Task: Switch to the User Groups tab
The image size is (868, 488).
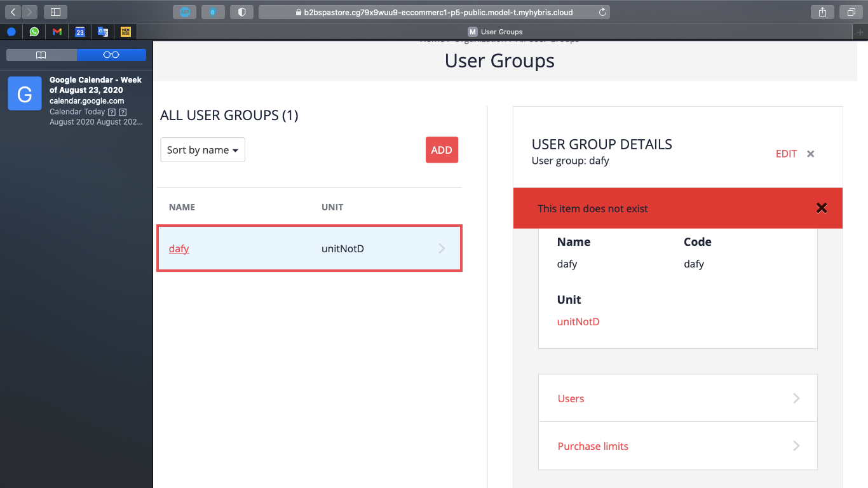Action: [496, 32]
